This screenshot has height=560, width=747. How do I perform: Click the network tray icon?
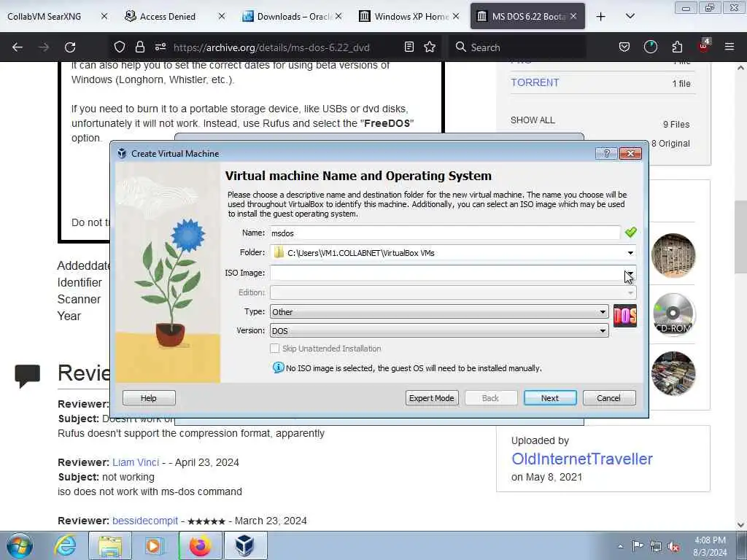pos(656,546)
